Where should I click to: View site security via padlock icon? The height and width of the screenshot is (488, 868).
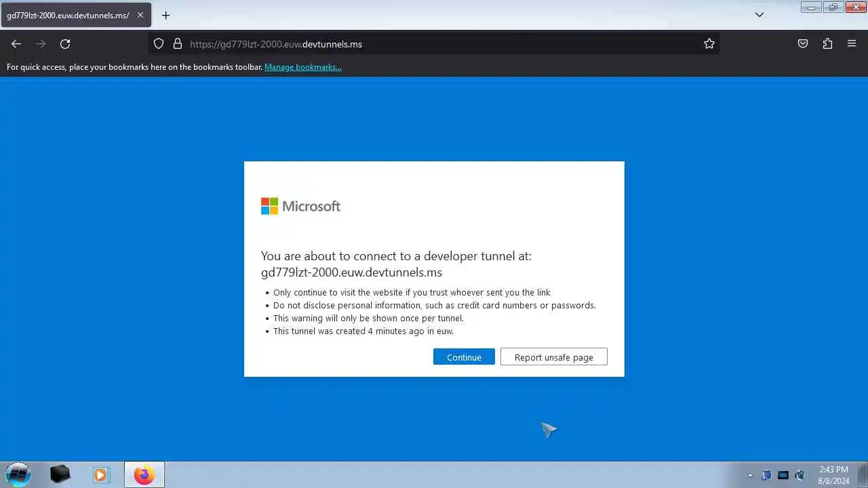(178, 44)
